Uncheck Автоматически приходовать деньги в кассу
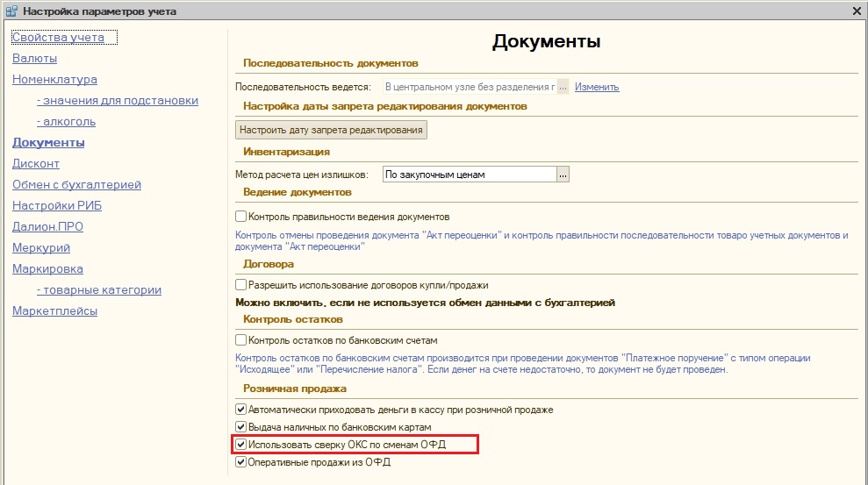 [240, 410]
